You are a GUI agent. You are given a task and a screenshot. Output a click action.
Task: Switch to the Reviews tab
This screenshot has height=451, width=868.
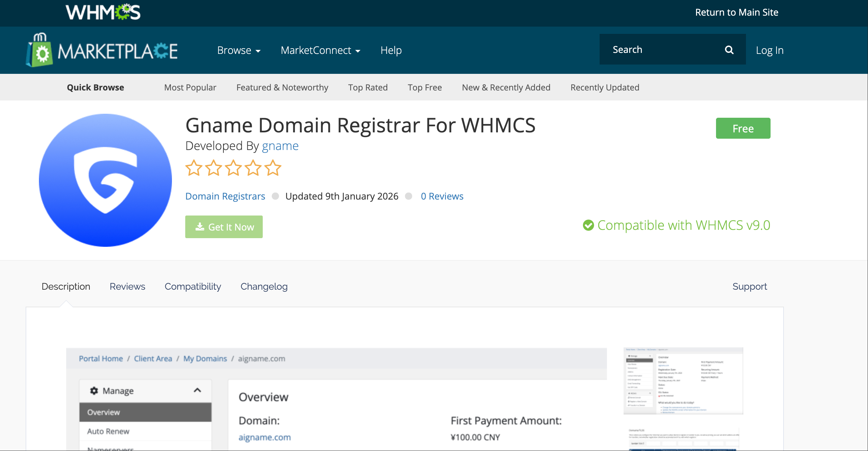[127, 286]
